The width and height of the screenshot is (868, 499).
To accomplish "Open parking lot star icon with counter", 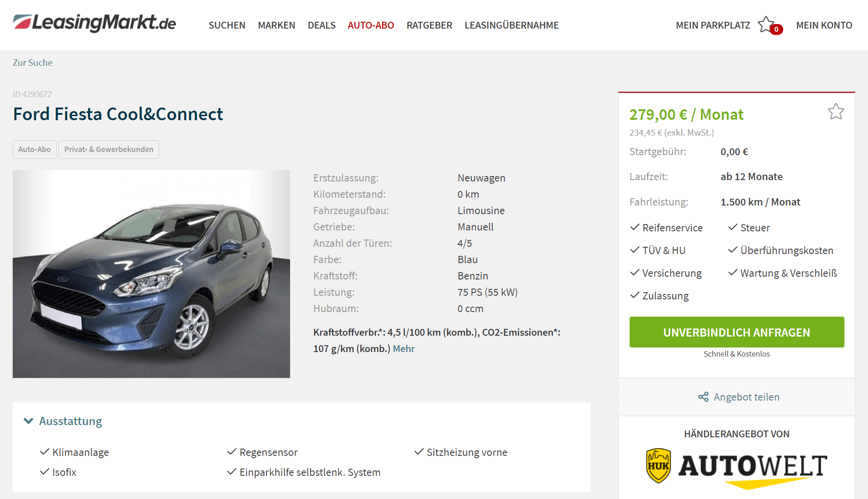I will (770, 25).
